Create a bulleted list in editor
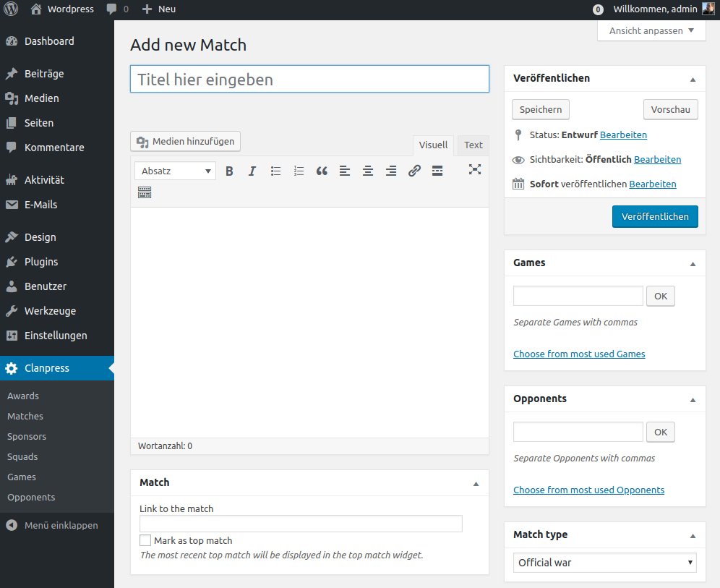Image resolution: width=720 pixels, height=588 pixels. tap(275, 171)
